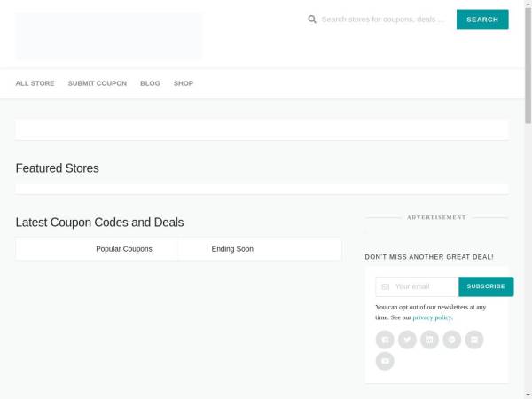Visit the LinkedIn profile icon
This screenshot has height=399, width=532.
[430, 340]
